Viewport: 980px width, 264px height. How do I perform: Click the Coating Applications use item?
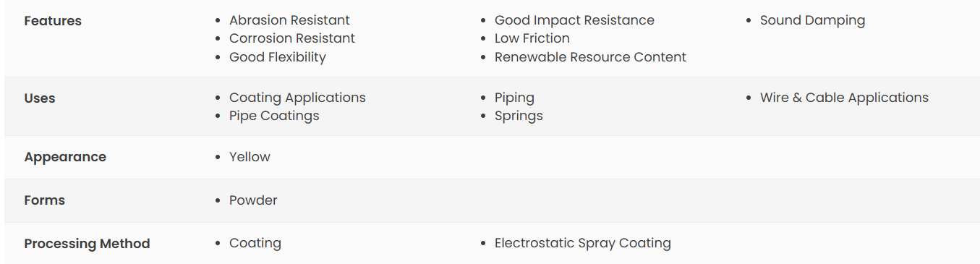point(297,98)
